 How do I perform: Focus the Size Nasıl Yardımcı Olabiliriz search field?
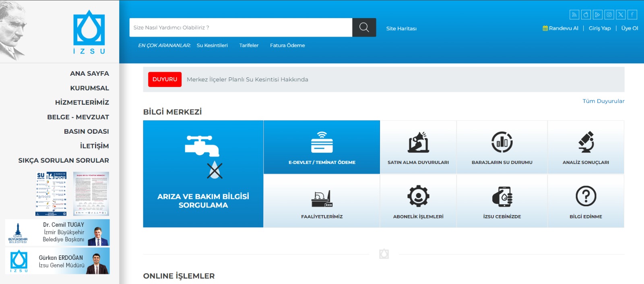[241, 27]
